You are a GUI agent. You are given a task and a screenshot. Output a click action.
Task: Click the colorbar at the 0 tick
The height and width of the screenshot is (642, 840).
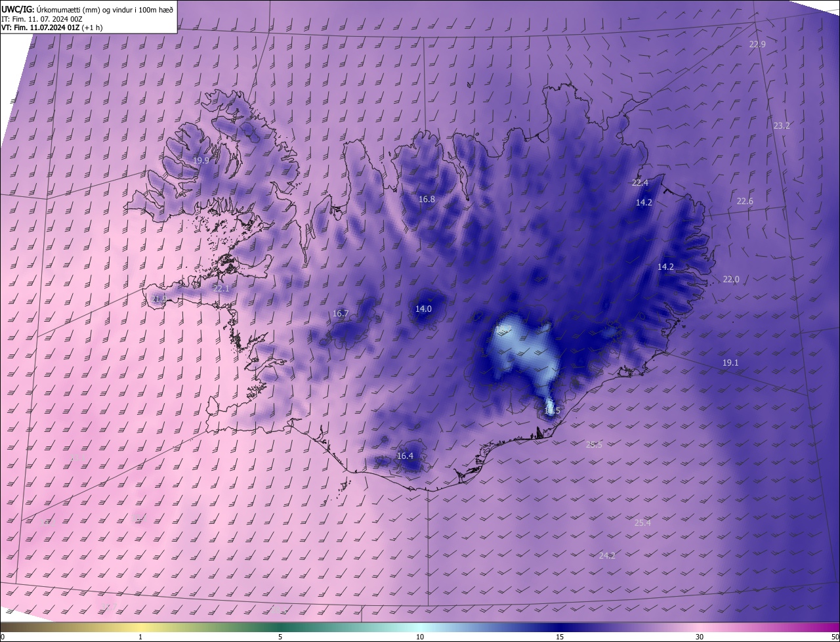(x=2, y=637)
